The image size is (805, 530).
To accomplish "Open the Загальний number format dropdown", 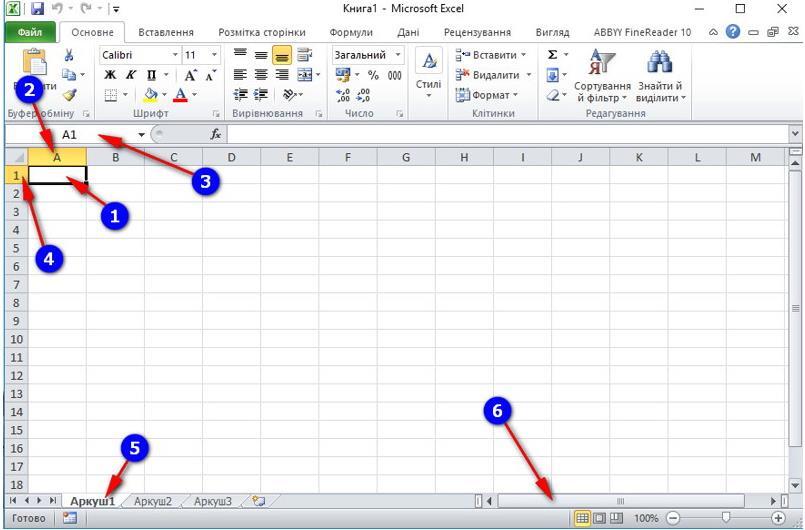I will coord(398,55).
